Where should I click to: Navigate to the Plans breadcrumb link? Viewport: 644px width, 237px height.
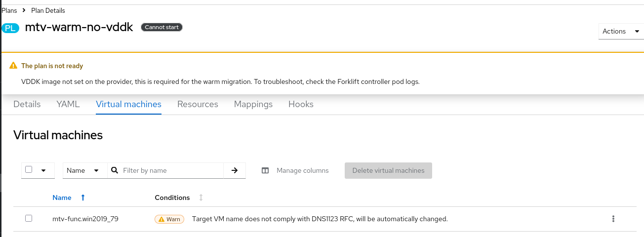pos(9,10)
